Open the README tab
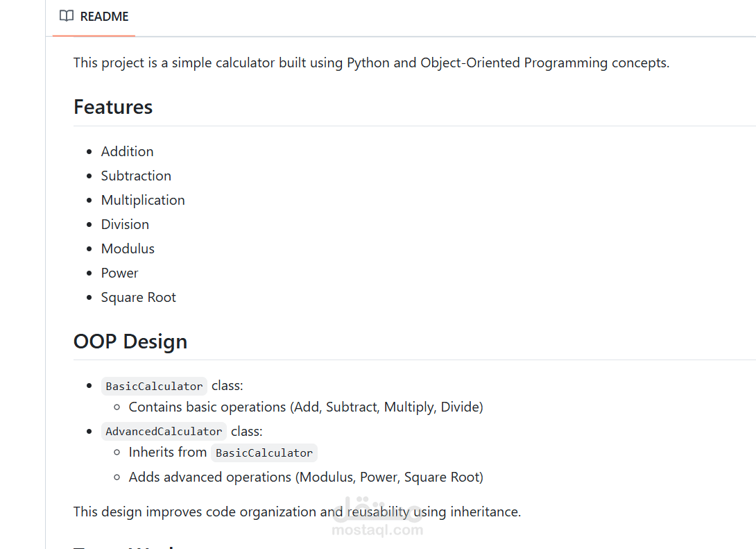The image size is (756, 549). [94, 17]
